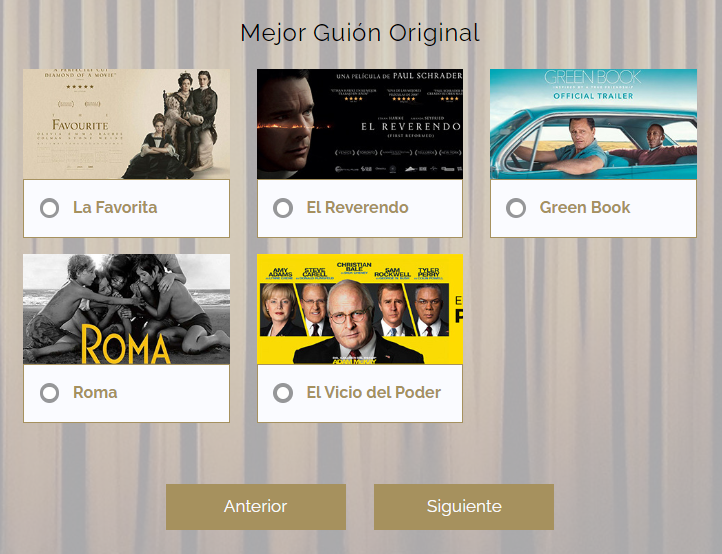This screenshot has width=722, height=554.
Task: Click the La Favorita label text
Action: point(115,208)
